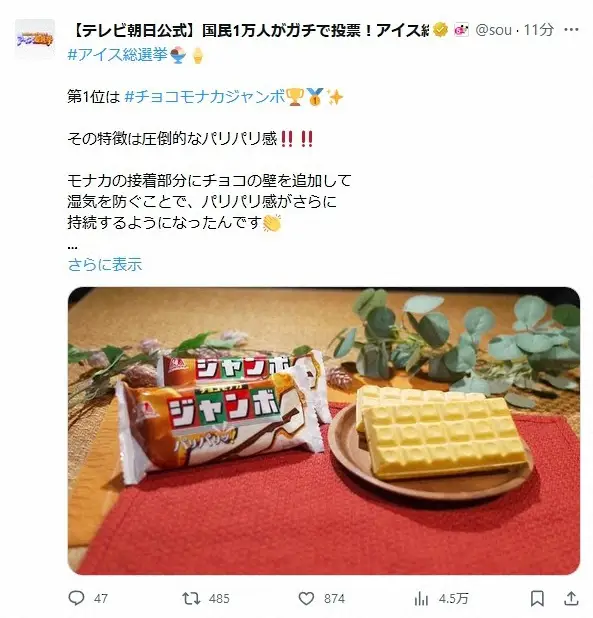This screenshot has height=618, width=593.
Task: Open the 11分 timestamp link
Action: click(x=539, y=30)
